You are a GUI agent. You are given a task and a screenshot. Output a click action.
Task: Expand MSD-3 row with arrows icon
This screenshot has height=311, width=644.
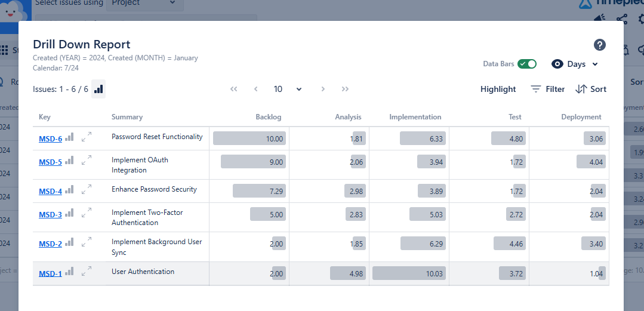pyautogui.click(x=87, y=213)
